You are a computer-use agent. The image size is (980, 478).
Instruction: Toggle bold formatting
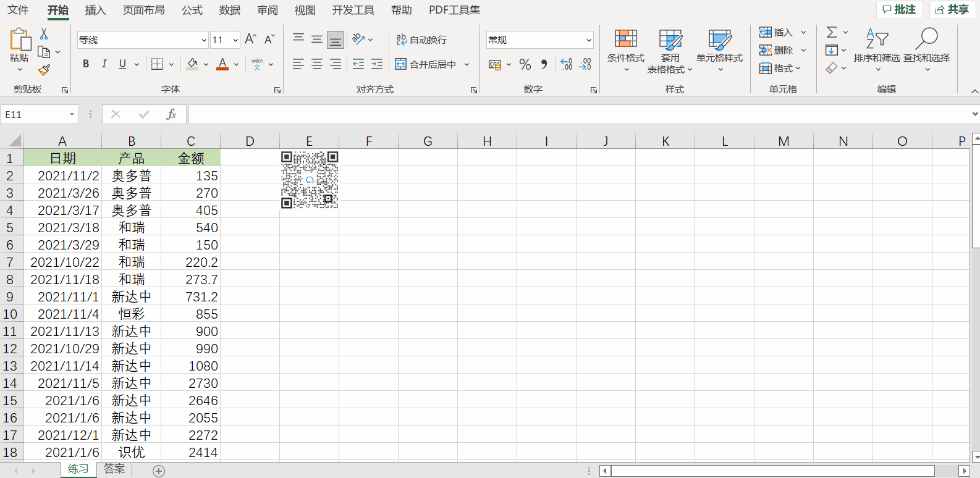coord(86,64)
